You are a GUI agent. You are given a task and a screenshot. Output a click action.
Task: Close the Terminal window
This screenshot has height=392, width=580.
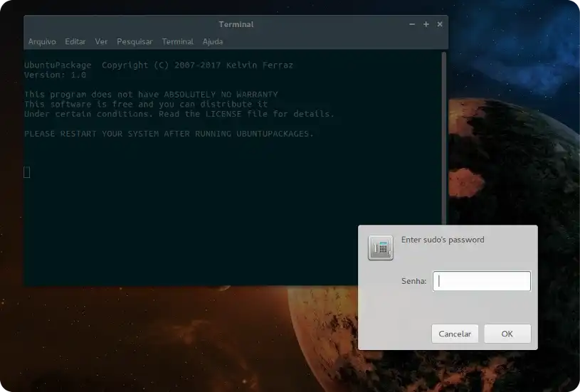click(x=440, y=24)
